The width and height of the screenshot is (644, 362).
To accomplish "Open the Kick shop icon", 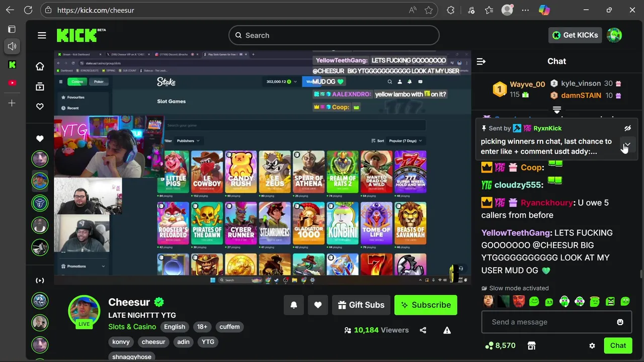I will [x=531, y=345].
